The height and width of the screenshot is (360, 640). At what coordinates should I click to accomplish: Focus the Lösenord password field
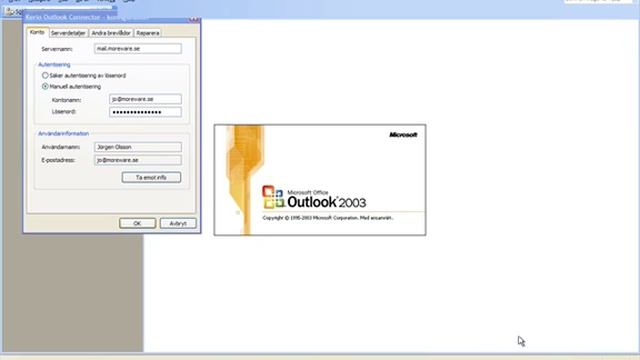[x=145, y=112]
